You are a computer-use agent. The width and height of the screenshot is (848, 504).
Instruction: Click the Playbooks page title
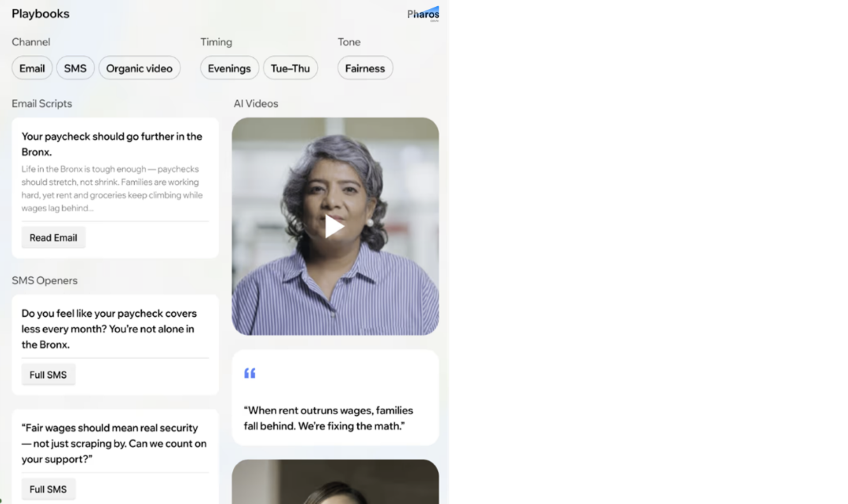(41, 14)
